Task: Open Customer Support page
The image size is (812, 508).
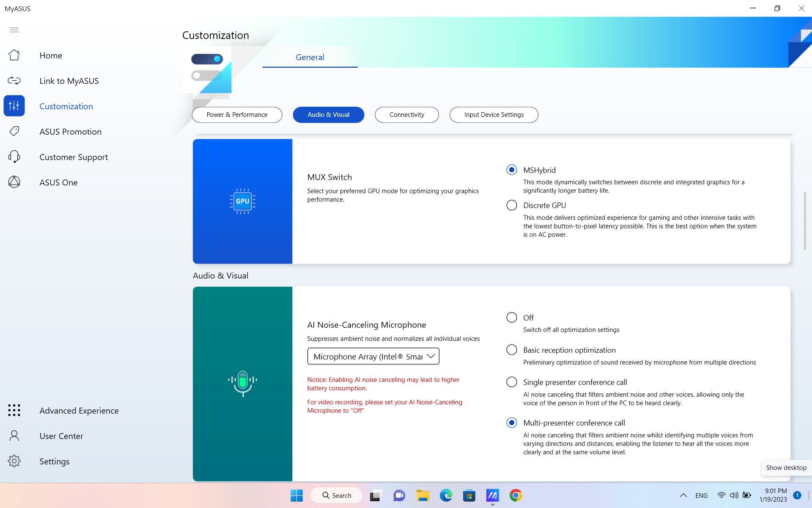Action: (74, 157)
